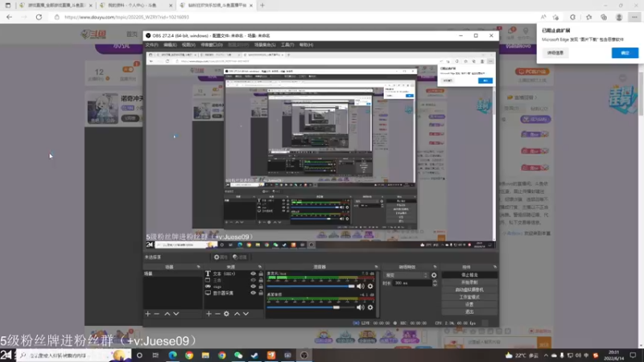Click the Edge address bar URL
644x362 pixels.
(x=127, y=17)
